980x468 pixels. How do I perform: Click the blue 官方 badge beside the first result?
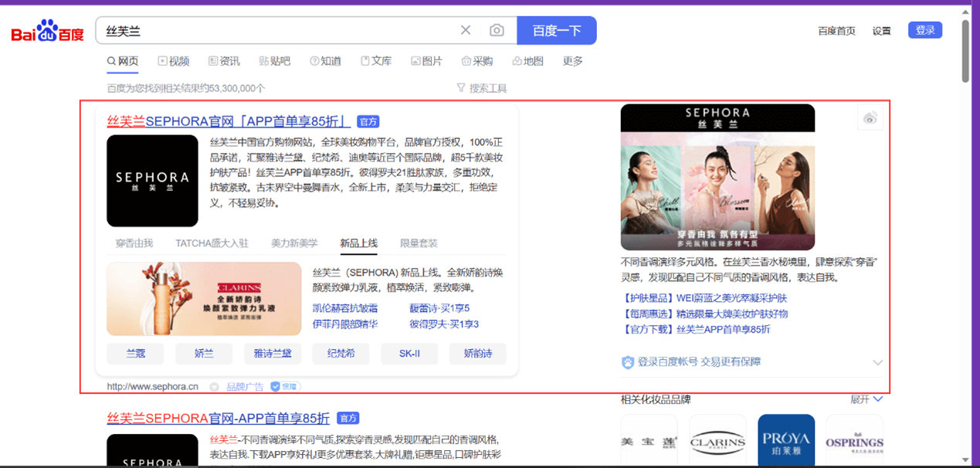pyautogui.click(x=368, y=122)
